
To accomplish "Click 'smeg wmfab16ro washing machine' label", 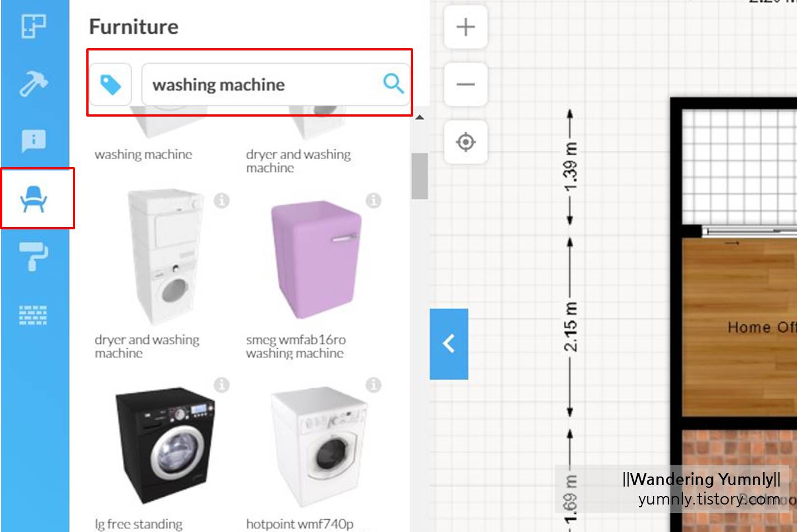I will click(295, 346).
